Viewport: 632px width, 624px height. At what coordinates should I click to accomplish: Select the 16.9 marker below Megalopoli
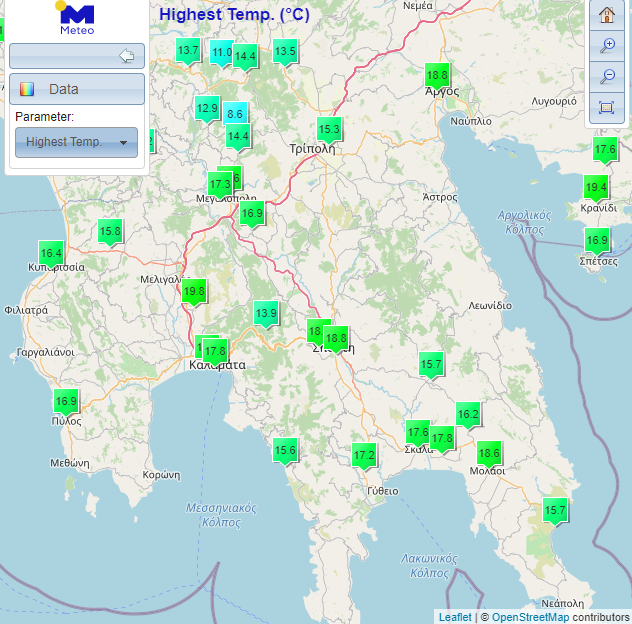[252, 214]
